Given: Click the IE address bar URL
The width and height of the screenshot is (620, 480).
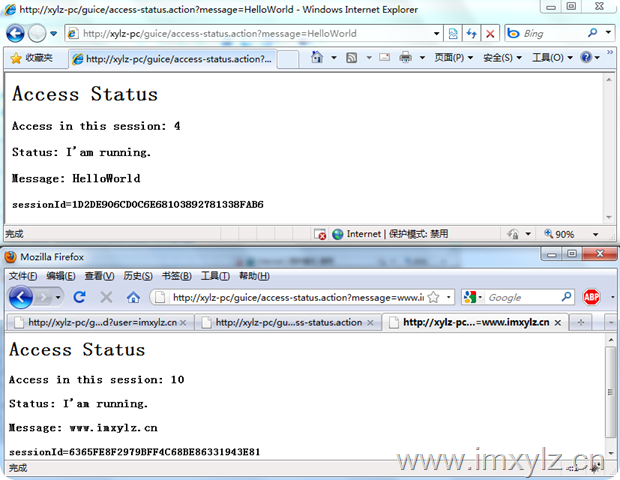Looking at the screenshot, I should tap(219, 34).
